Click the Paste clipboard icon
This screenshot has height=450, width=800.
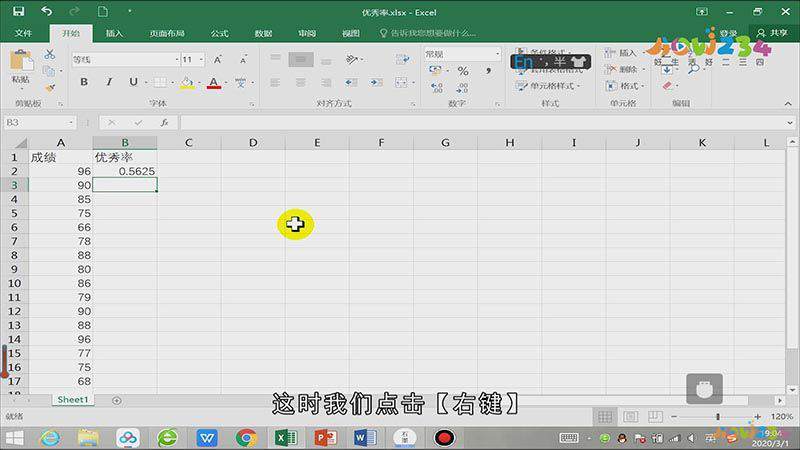click(21, 61)
